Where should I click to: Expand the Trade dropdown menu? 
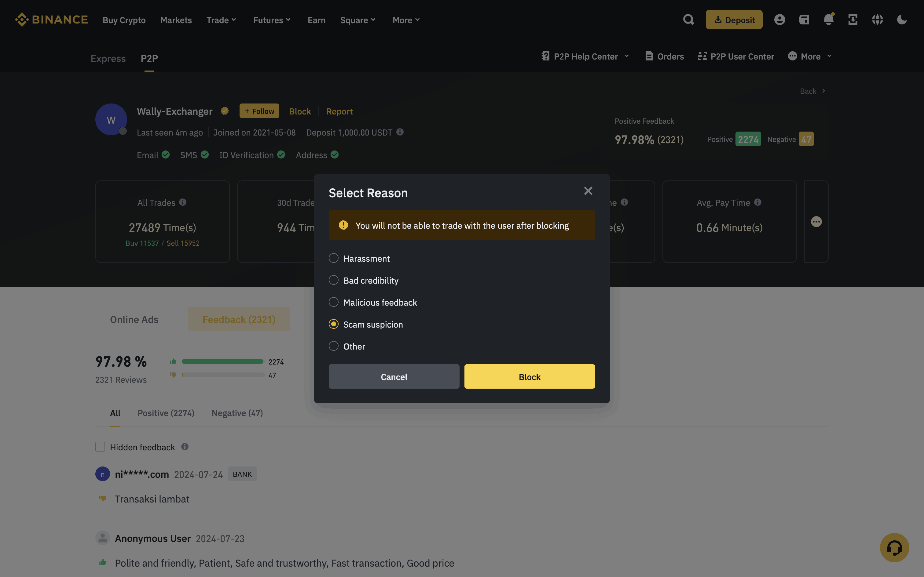click(222, 20)
